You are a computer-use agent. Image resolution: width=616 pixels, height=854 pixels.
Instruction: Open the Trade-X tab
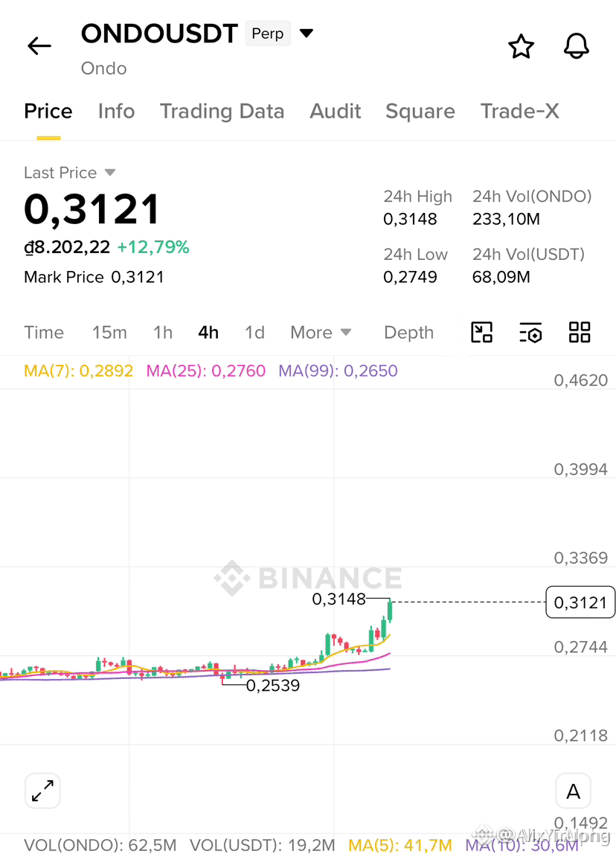coord(520,111)
